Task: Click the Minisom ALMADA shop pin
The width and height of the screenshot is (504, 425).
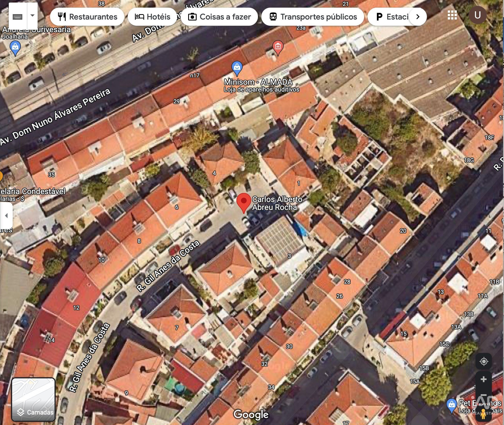Action: click(x=237, y=68)
